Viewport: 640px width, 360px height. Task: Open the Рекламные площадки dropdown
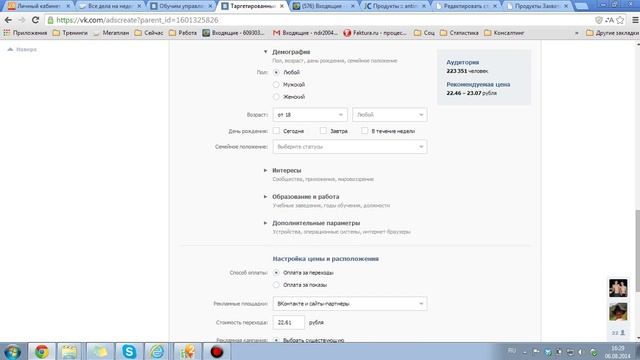[x=350, y=304]
